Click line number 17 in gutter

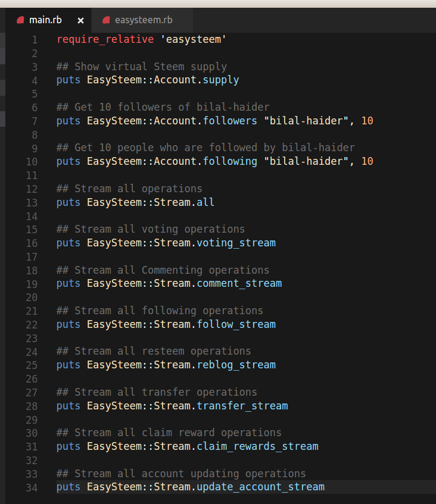[32, 257]
